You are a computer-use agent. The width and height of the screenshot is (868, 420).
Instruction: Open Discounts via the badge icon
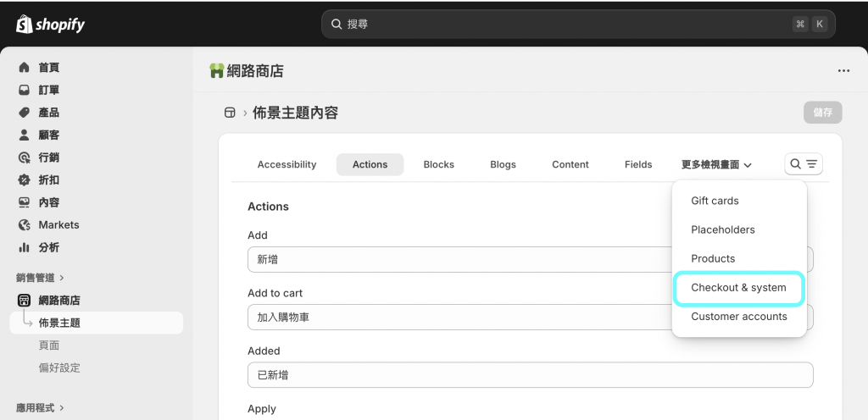point(24,180)
